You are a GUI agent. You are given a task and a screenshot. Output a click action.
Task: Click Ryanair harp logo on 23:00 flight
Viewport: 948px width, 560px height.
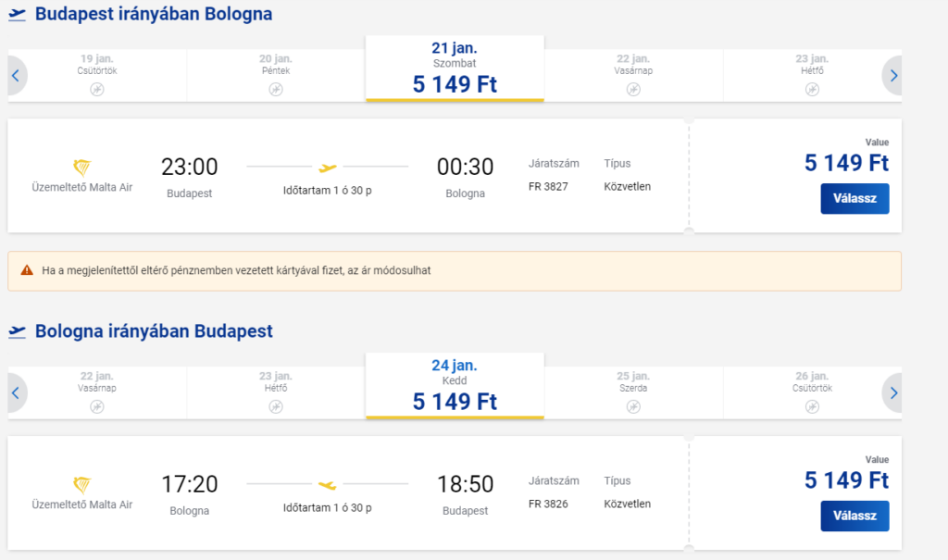point(82,168)
